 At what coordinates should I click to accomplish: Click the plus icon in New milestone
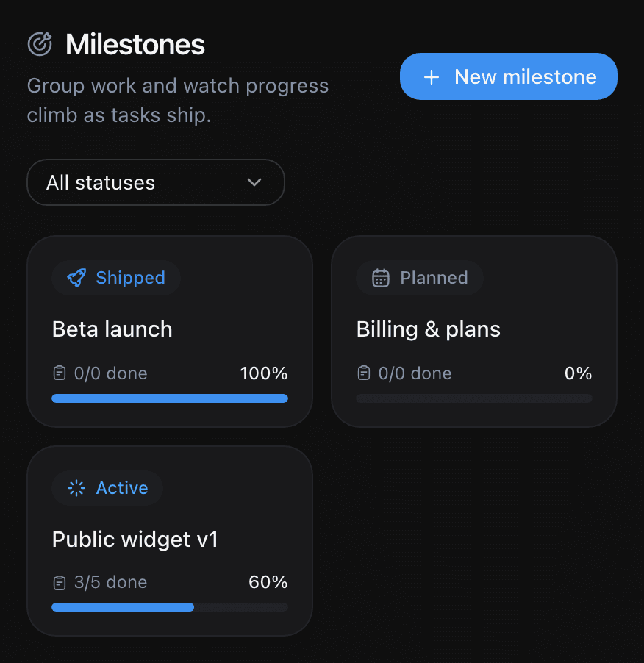(x=432, y=77)
